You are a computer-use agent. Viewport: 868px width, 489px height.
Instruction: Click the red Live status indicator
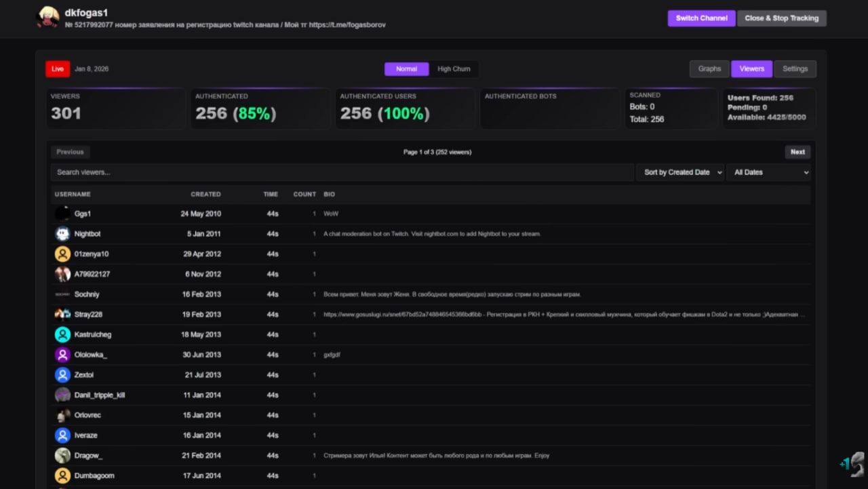click(58, 69)
